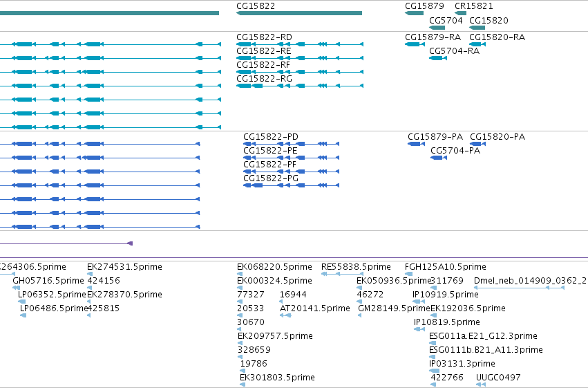Open EK068220.5prime EST entry
This screenshot has height=388, width=588.
coord(274,267)
